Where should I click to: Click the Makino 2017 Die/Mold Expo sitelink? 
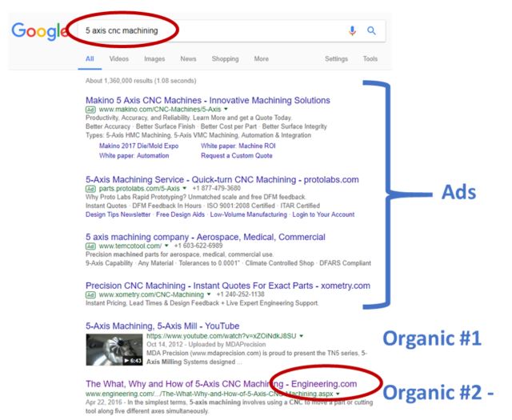click(138, 146)
